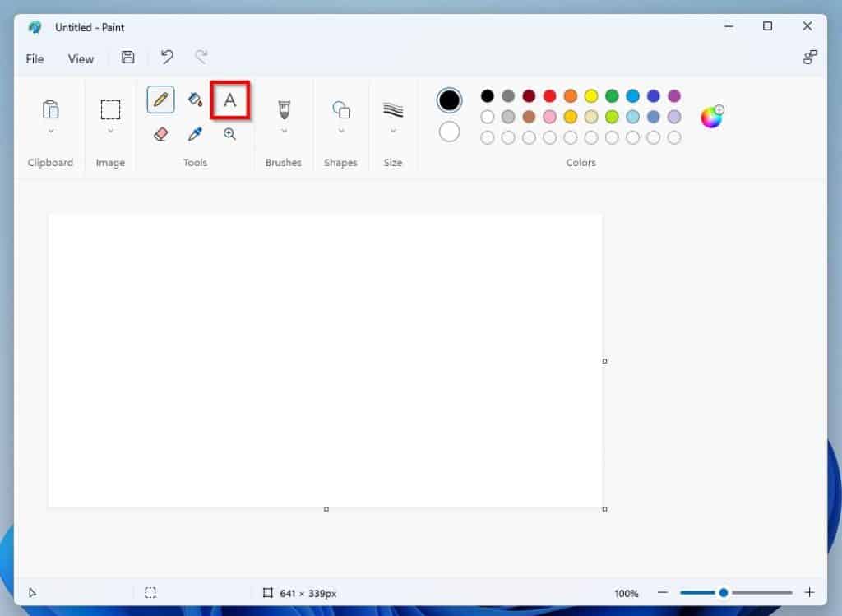
Task: Click the zoom slider handle
Action: [724, 592]
